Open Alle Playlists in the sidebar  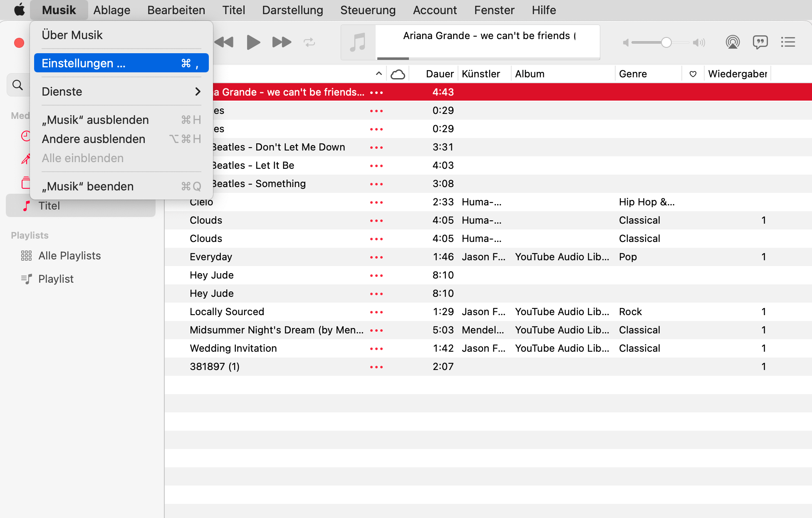point(69,256)
